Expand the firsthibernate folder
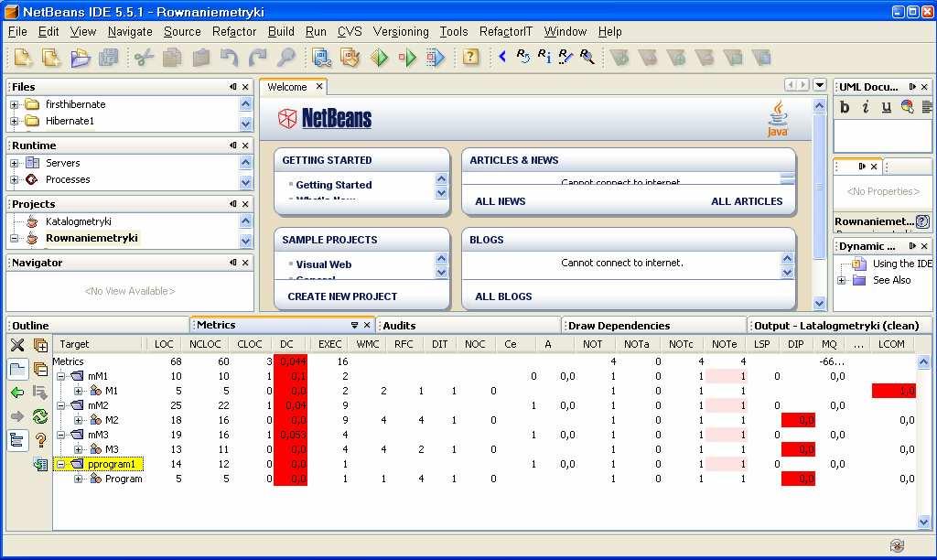Viewport: 937px width, 560px height. (15, 104)
